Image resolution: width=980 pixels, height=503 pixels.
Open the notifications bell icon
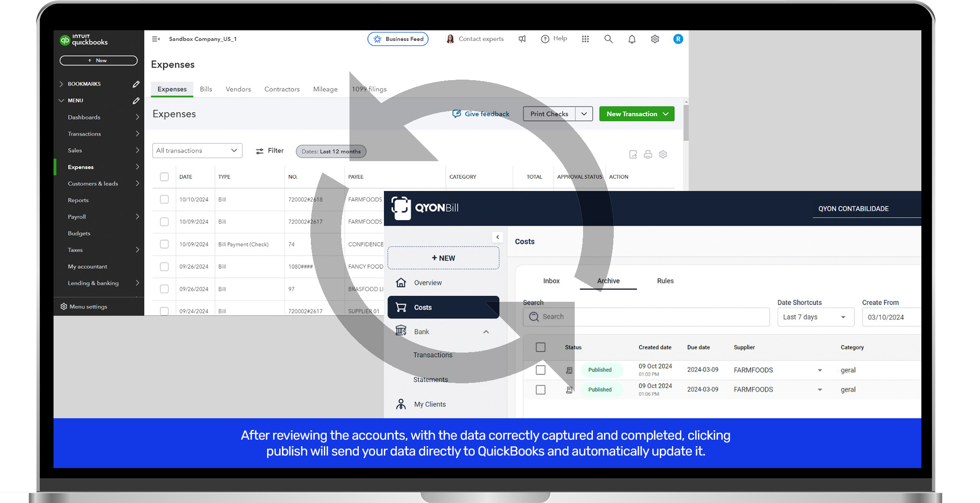click(x=631, y=39)
